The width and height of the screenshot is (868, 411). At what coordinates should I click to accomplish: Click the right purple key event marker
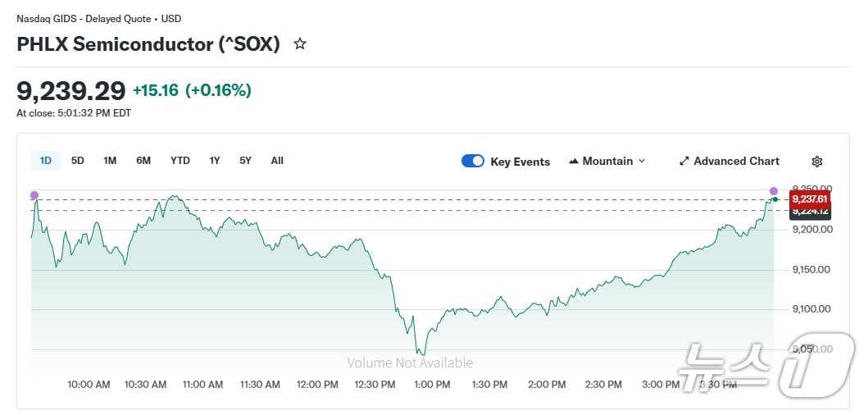coord(774,191)
